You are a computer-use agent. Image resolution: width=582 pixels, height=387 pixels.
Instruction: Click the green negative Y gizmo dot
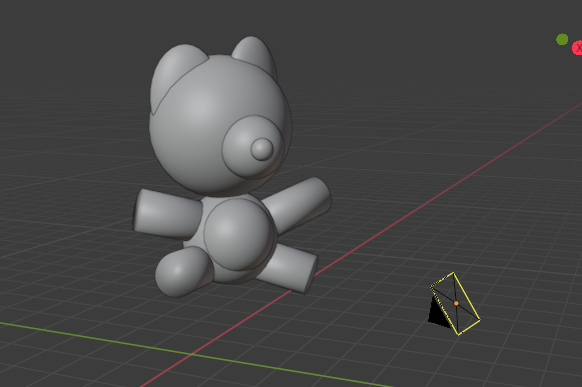pyautogui.click(x=562, y=39)
